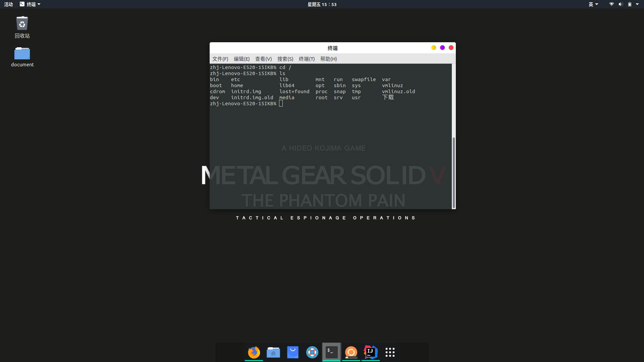Click the terminal vertical scrollbar
Screen dimensions: 644x362
click(x=453, y=173)
